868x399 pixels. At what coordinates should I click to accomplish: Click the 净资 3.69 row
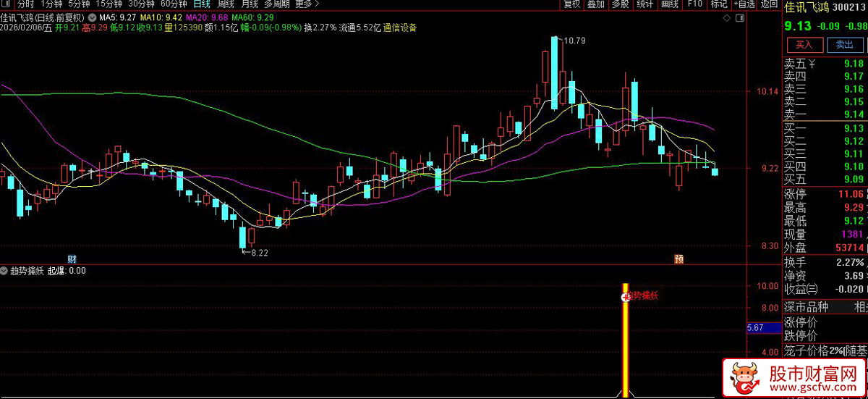tap(825, 276)
